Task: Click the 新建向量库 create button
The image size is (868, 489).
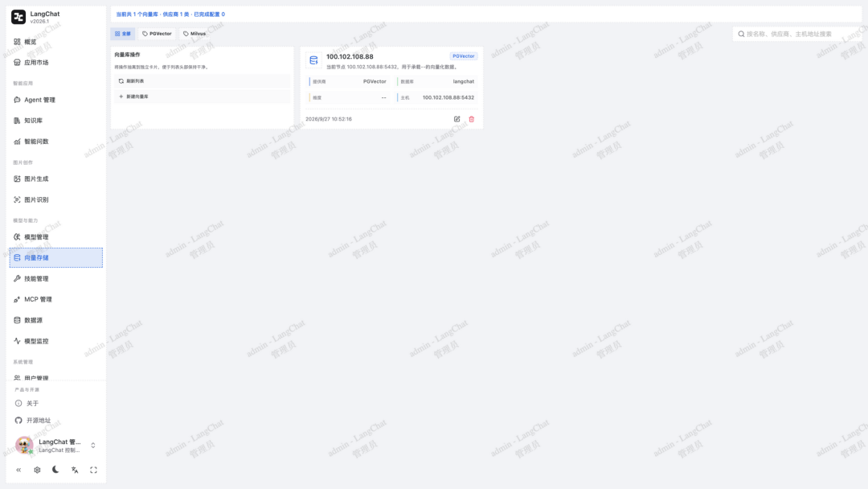Action: [x=202, y=97]
